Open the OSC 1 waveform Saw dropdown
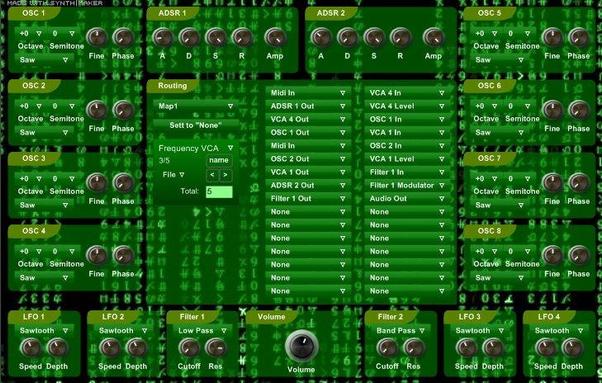Screen dimensions: 602x383 tap(43, 60)
